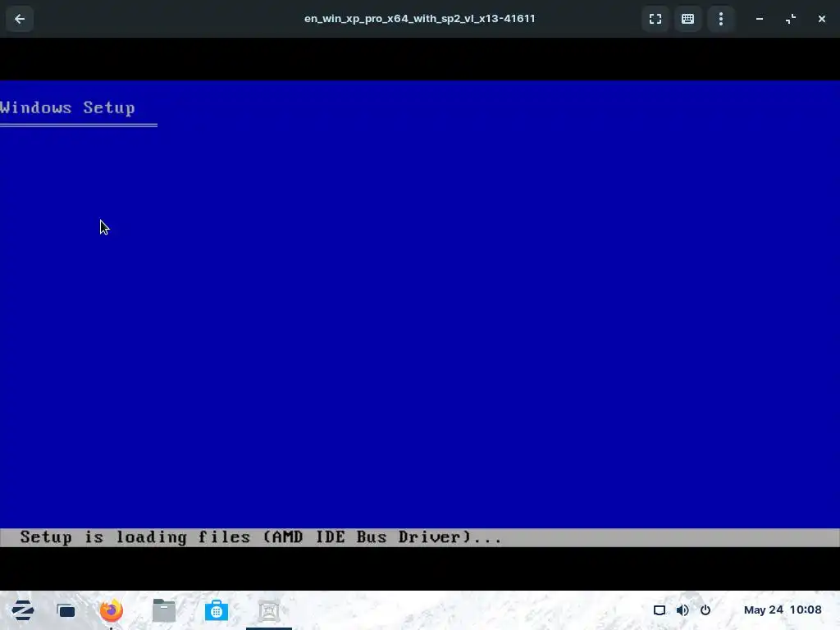840x630 pixels.
Task: Click the window title en_win_xp_pro_x64_with_sp2_vl_x13-41611
Action: (419, 19)
